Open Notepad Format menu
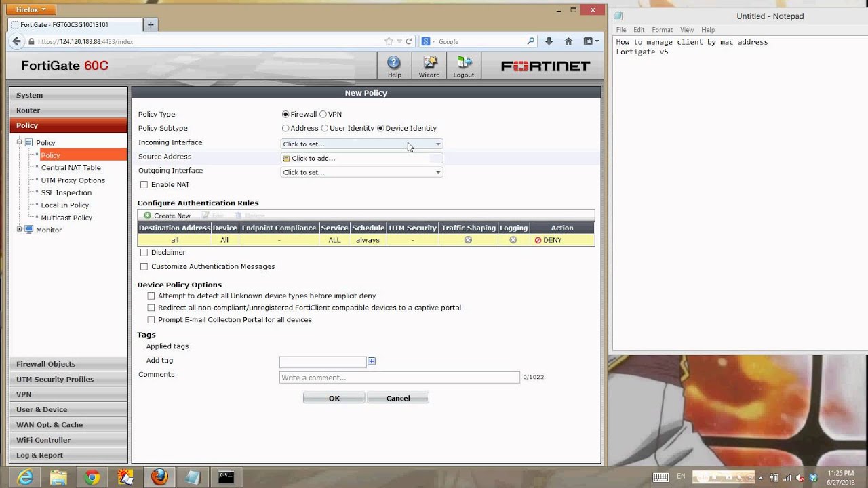Viewport: 868px width, 488px height. tap(662, 30)
